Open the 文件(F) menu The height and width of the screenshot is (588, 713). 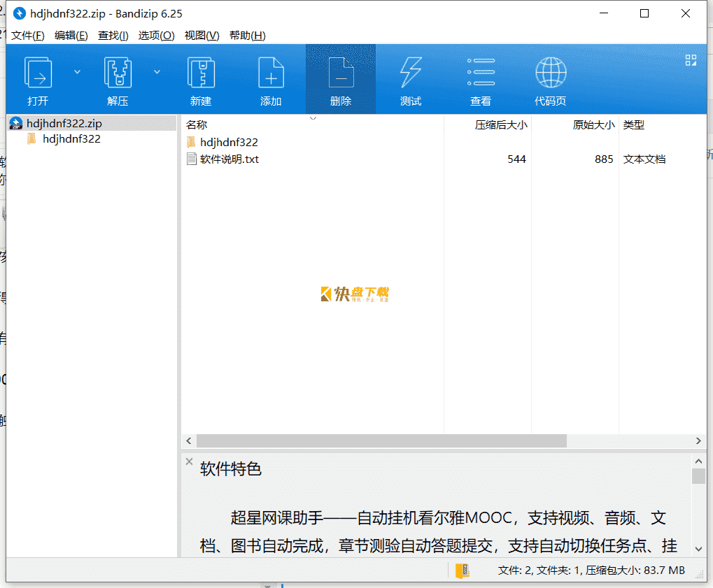pyautogui.click(x=28, y=36)
